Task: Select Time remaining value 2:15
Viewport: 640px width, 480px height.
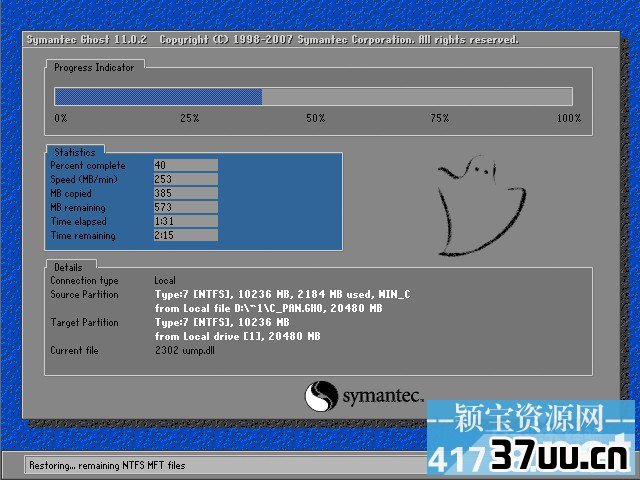Action: click(186, 235)
